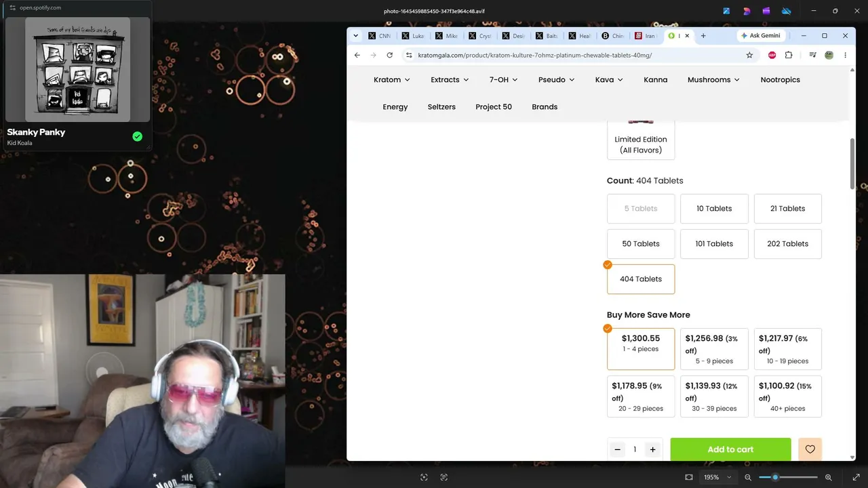Click the Ask Gemini button
The image size is (868, 488).
click(x=760, y=35)
